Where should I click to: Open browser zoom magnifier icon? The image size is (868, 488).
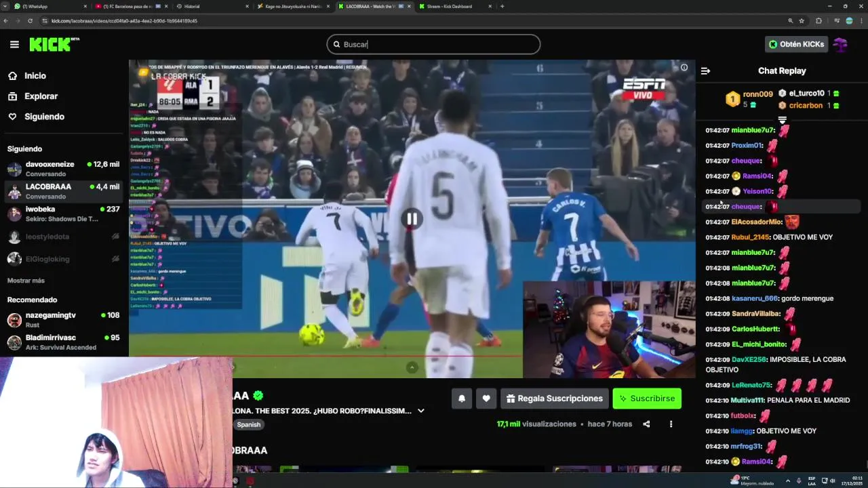coord(790,21)
